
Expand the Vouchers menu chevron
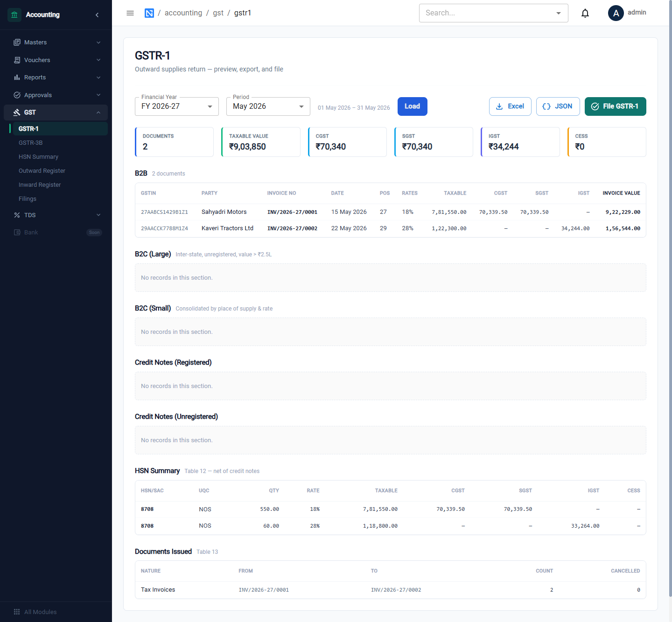click(x=98, y=60)
